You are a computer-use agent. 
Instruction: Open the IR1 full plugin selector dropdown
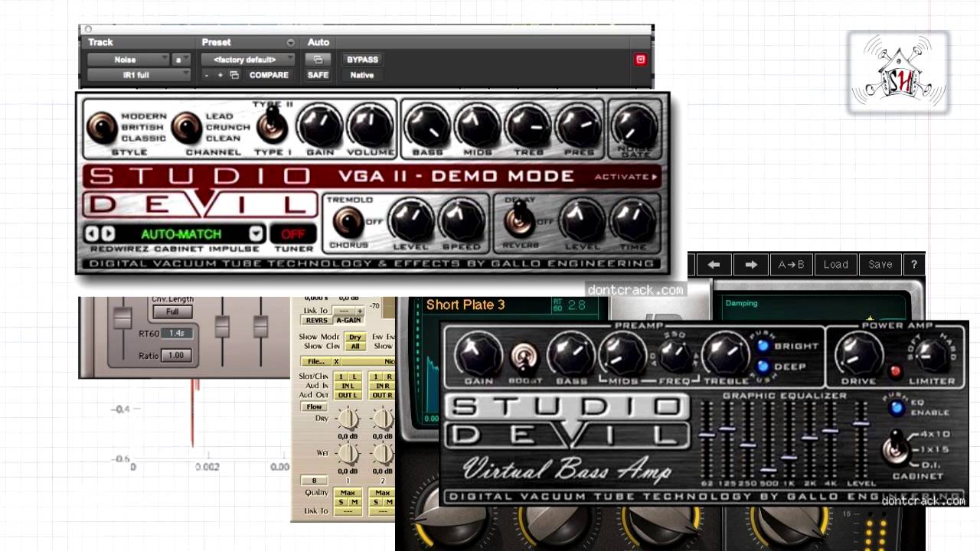tap(139, 75)
